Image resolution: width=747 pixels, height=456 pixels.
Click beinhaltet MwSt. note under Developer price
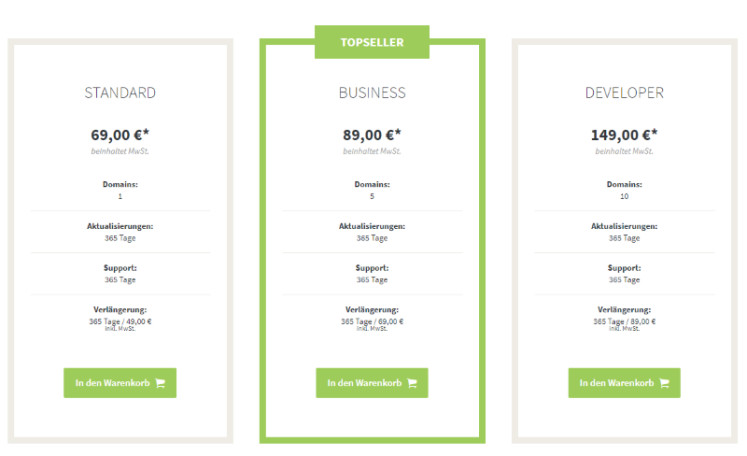point(624,151)
